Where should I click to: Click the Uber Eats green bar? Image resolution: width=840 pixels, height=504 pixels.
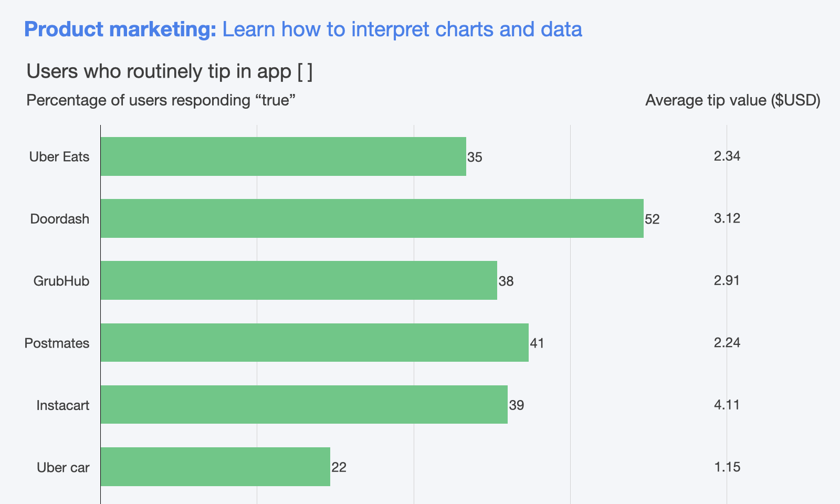point(283,156)
